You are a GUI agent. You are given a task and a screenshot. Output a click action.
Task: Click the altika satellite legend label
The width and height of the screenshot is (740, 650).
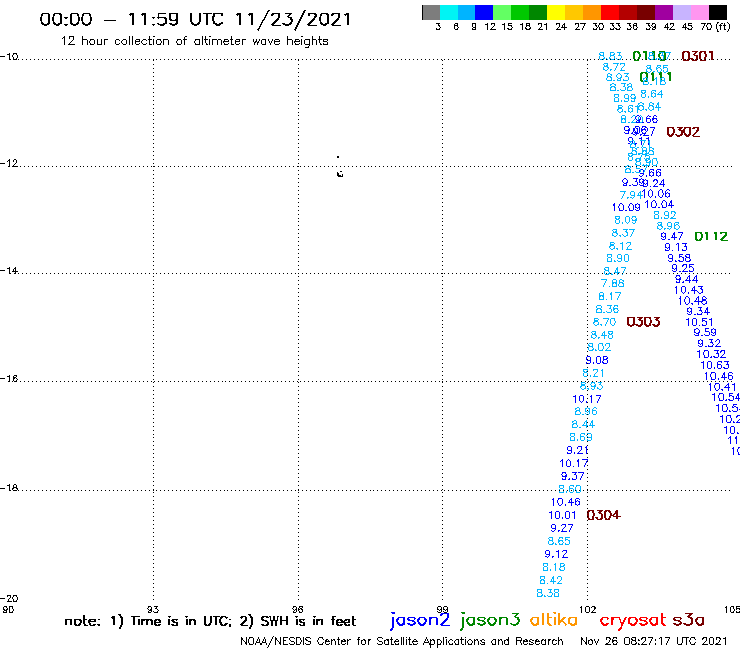click(553, 620)
